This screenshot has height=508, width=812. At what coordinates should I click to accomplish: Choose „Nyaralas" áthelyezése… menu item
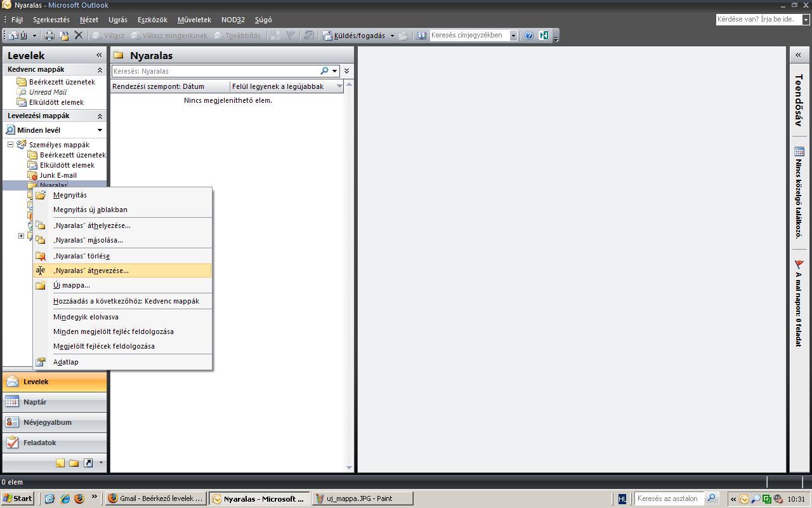point(122,225)
